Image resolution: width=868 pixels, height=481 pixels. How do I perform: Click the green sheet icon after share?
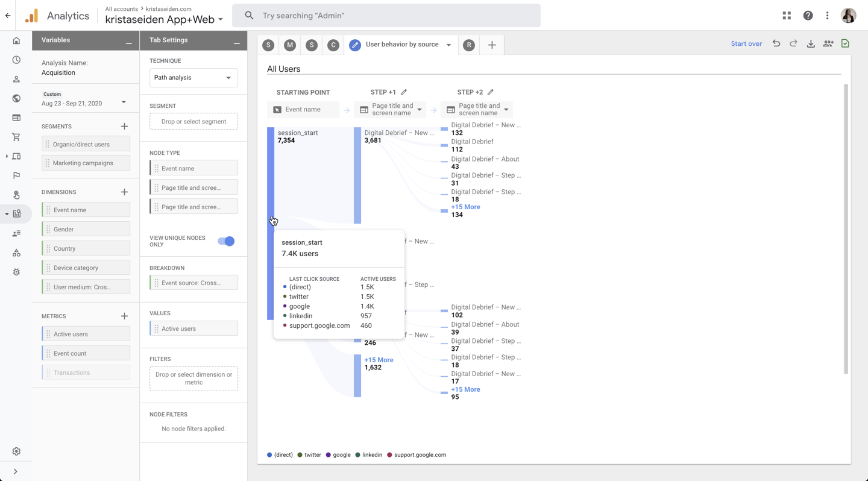point(845,43)
